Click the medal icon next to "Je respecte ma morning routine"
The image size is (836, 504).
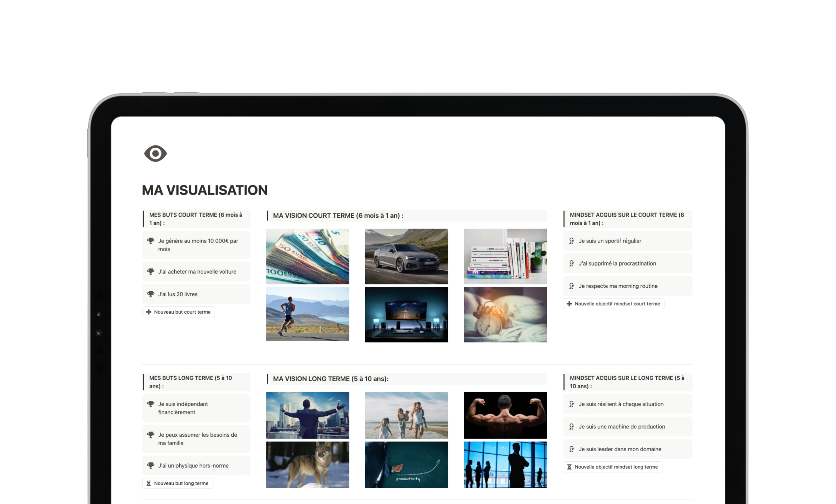[572, 286]
